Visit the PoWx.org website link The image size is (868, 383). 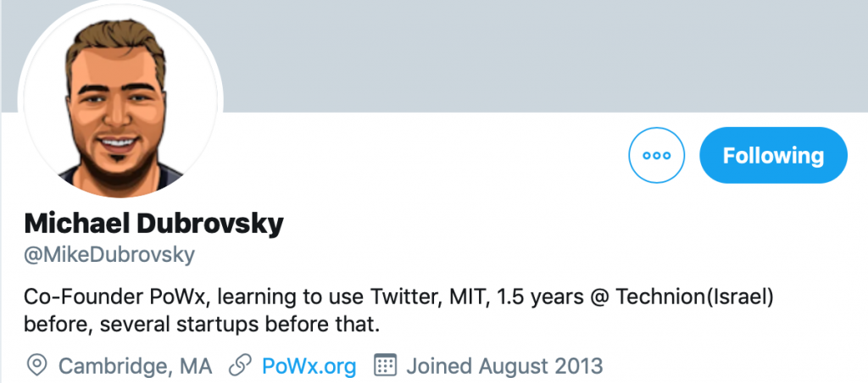click(x=309, y=366)
